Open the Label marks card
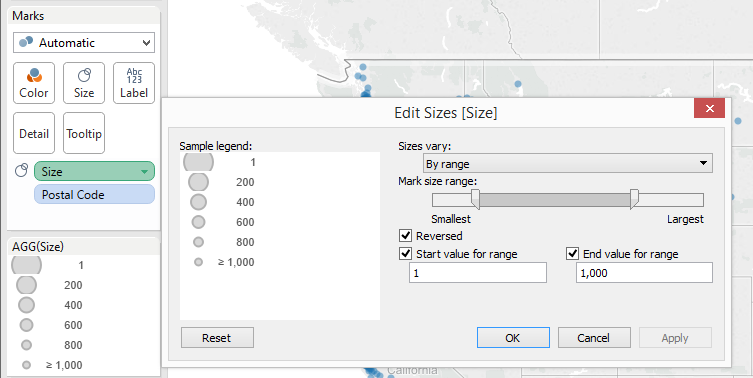 coord(134,83)
